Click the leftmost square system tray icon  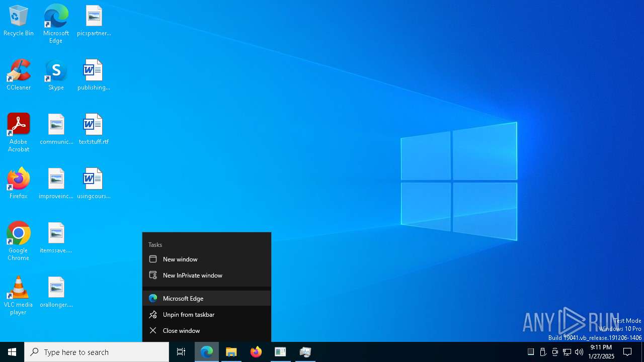[531, 352]
